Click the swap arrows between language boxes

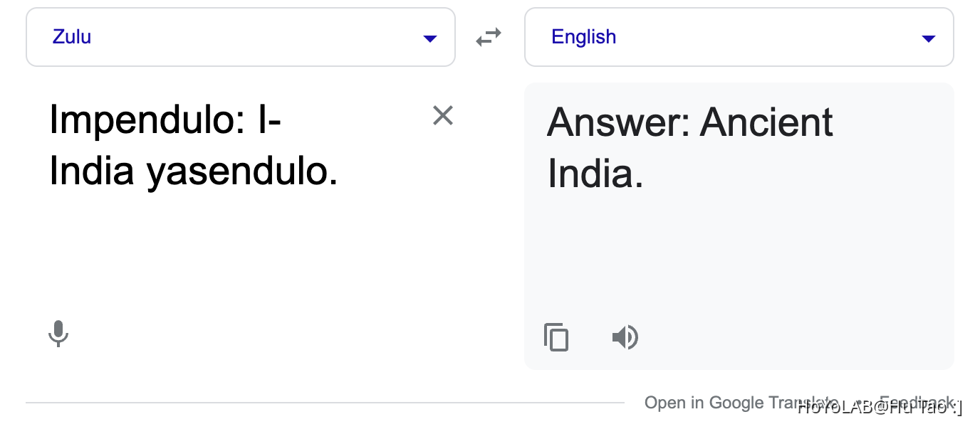click(489, 36)
